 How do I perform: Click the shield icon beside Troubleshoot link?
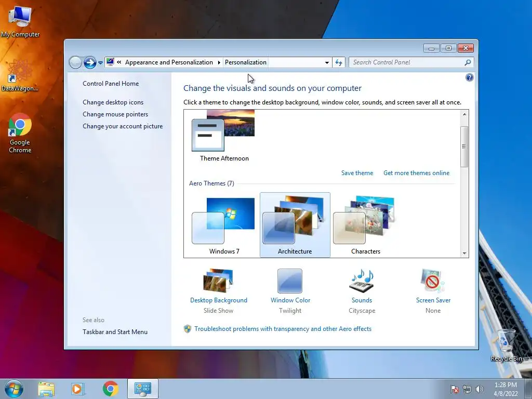187,329
